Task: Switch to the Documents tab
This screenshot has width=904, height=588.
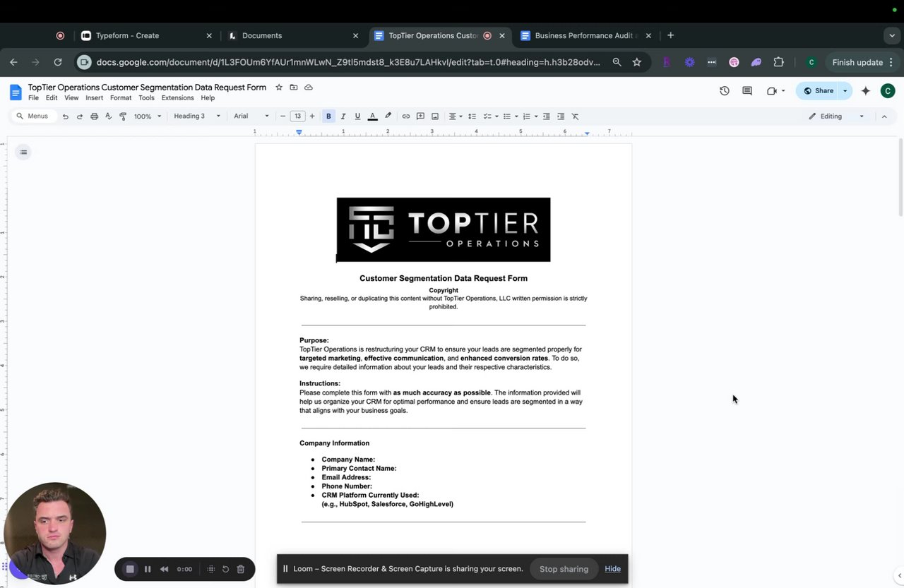Action: click(x=292, y=35)
